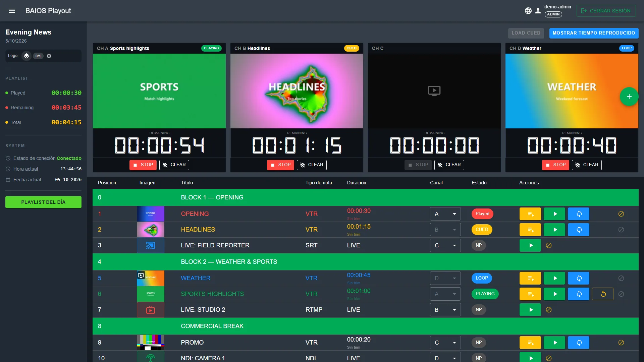Image resolution: width=644 pixels, height=362 pixels.
Task: Stop channel D Weather
Action: (555, 165)
